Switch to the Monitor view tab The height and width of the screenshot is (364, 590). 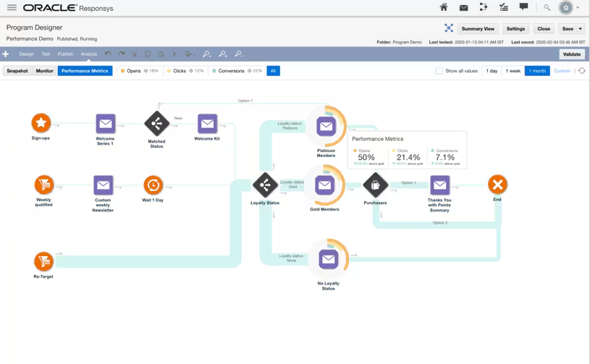click(x=45, y=71)
